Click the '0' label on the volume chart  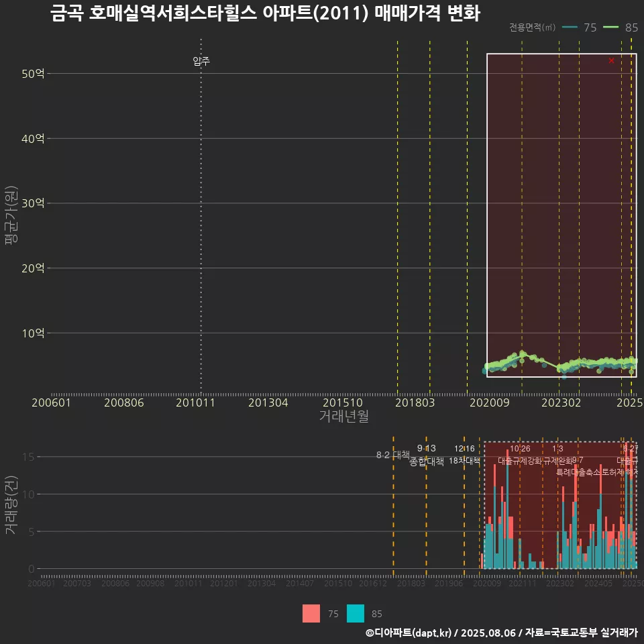[x=32, y=569]
